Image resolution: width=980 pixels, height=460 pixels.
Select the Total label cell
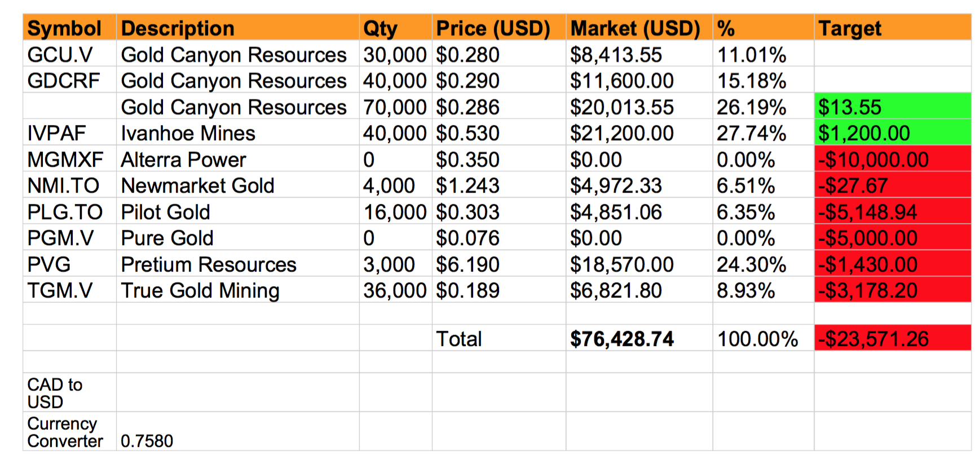499,338
